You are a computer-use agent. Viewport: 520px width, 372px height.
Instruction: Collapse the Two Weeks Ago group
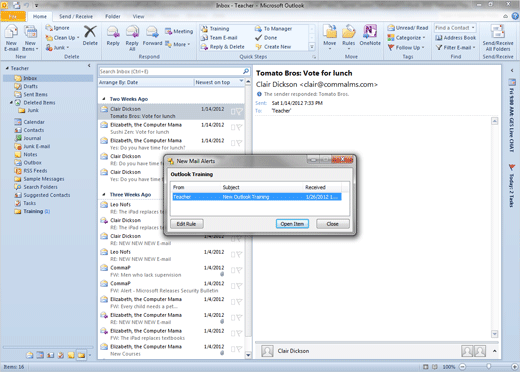pyautogui.click(x=104, y=99)
